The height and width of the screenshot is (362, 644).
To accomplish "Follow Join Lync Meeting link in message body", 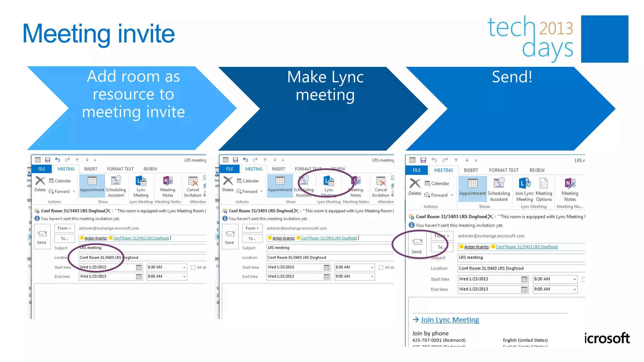I will (x=450, y=320).
